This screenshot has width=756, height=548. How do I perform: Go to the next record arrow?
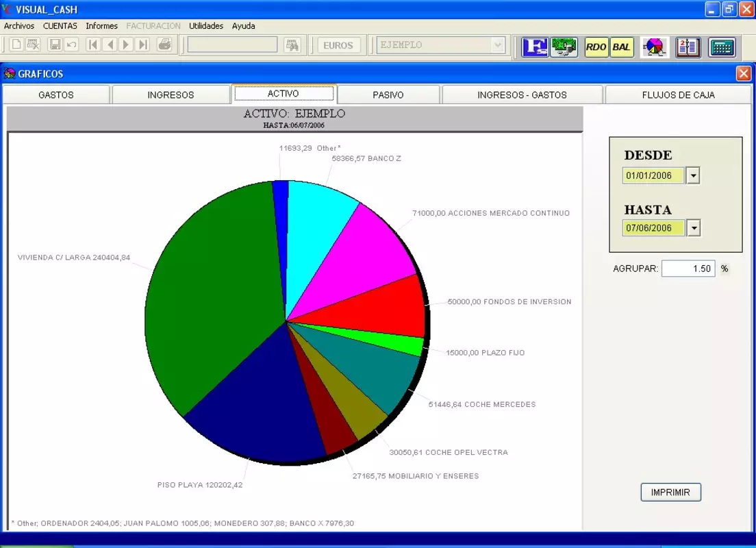click(x=126, y=45)
